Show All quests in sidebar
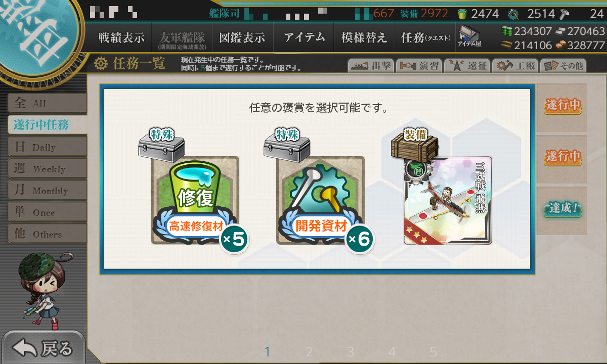Viewport: 607px width, 364px height. click(x=47, y=103)
